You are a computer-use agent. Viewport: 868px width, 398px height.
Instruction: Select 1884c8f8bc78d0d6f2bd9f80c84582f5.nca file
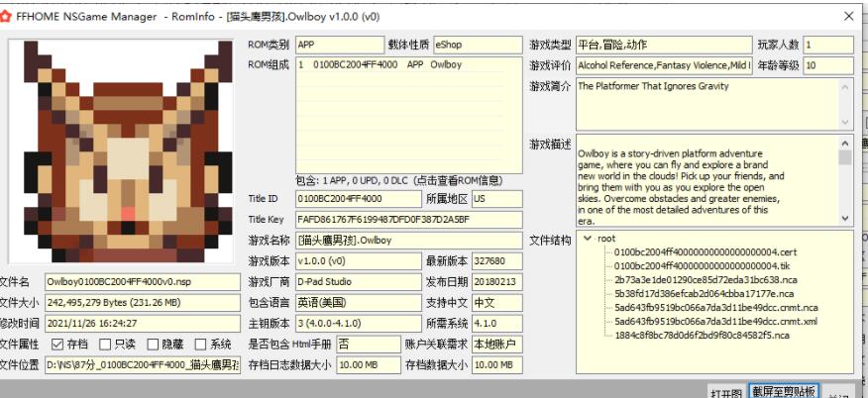[x=702, y=335]
